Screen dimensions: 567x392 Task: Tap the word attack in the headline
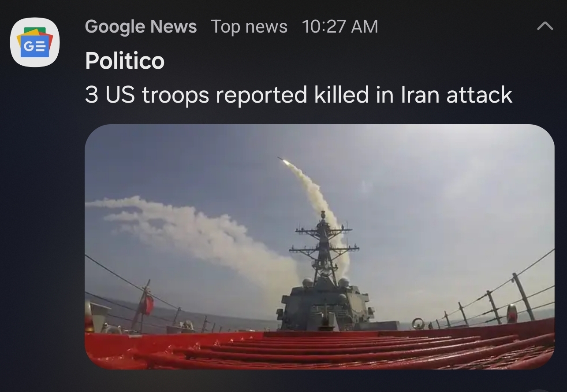click(x=479, y=95)
